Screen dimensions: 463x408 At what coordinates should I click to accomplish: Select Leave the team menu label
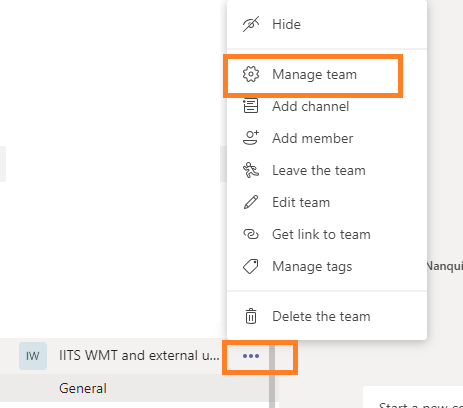click(319, 170)
